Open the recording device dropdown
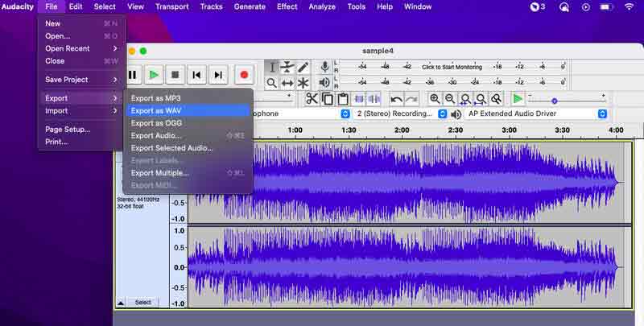The height and width of the screenshot is (326, 644). (345, 113)
